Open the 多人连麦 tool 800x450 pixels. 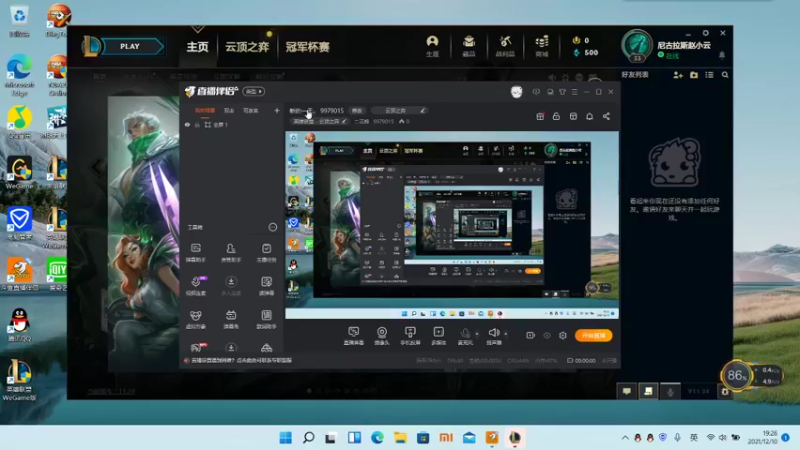[x=231, y=286]
